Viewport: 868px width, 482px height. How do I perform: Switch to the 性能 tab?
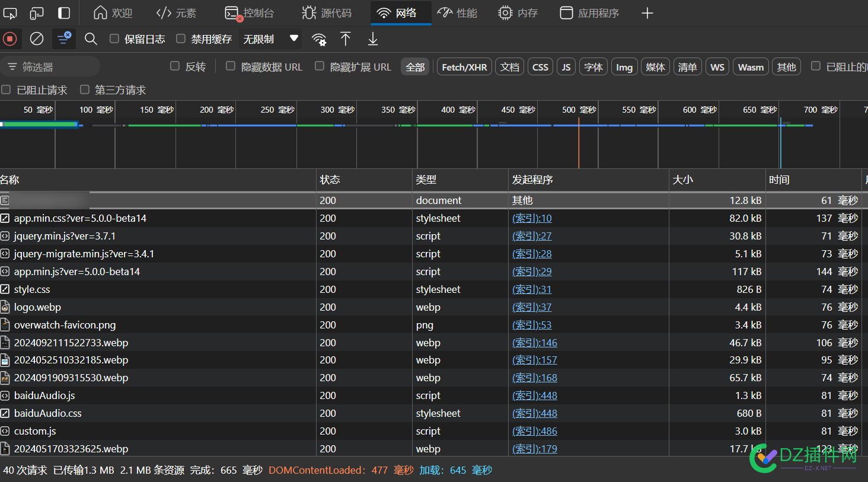[x=457, y=13]
